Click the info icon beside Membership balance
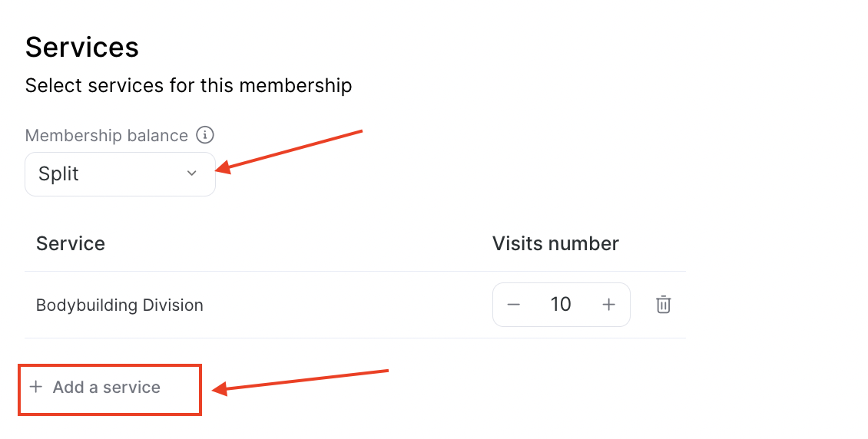The image size is (868, 439). (205, 135)
